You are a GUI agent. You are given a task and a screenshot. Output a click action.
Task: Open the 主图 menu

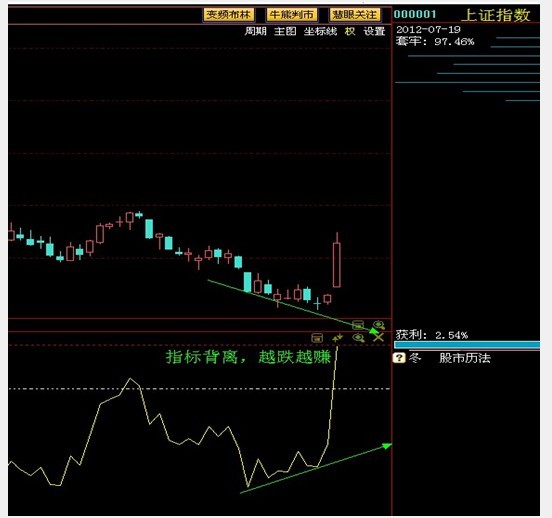point(285,31)
